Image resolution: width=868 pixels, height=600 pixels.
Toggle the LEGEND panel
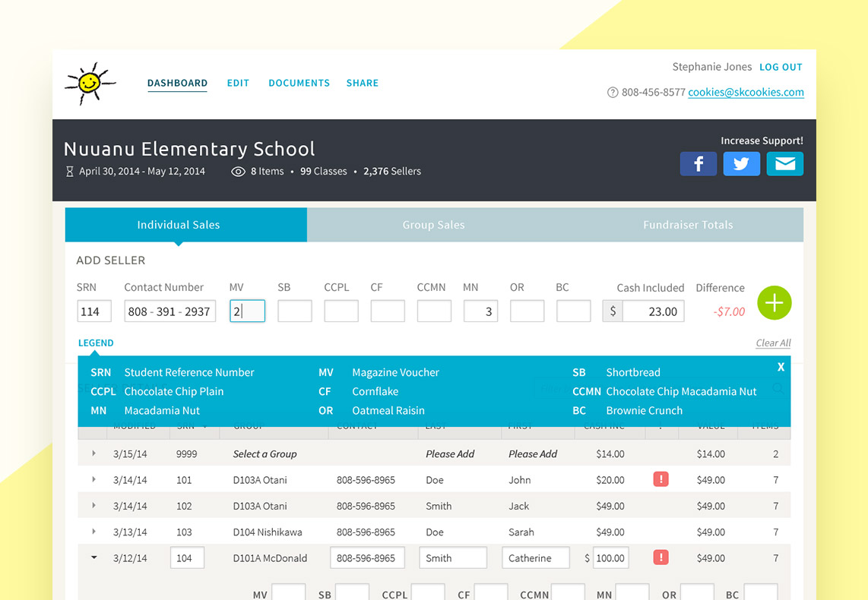(x=96, y=343)
